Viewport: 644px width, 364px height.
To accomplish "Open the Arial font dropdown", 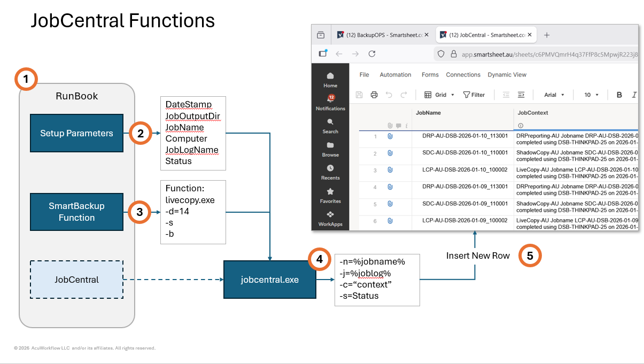I will pos(554,95).
